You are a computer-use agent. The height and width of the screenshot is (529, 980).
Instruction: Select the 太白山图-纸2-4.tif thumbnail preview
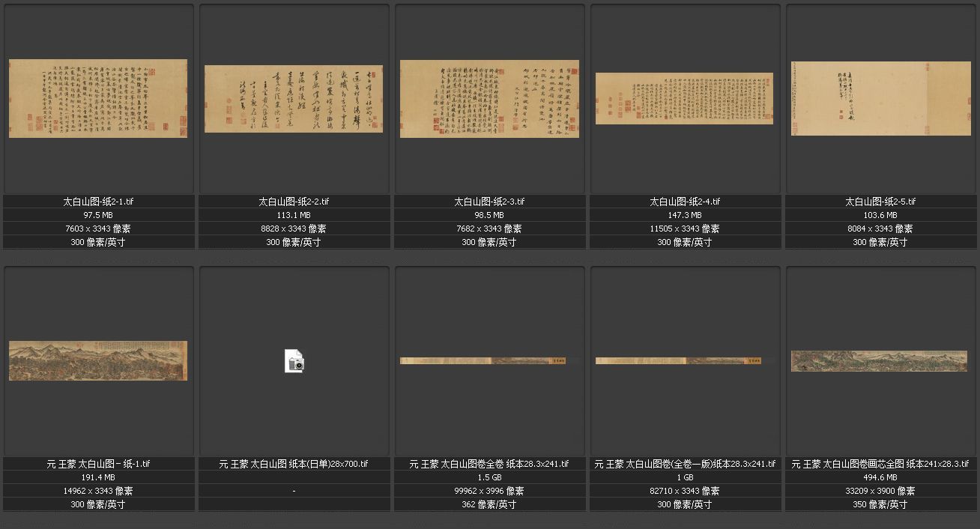click(684, 98)
